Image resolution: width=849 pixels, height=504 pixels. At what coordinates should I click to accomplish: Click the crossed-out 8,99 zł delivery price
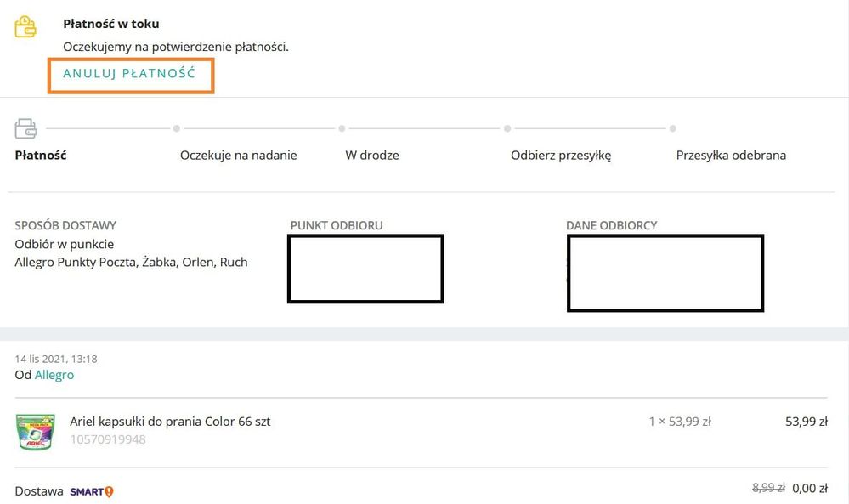point(768,489)
